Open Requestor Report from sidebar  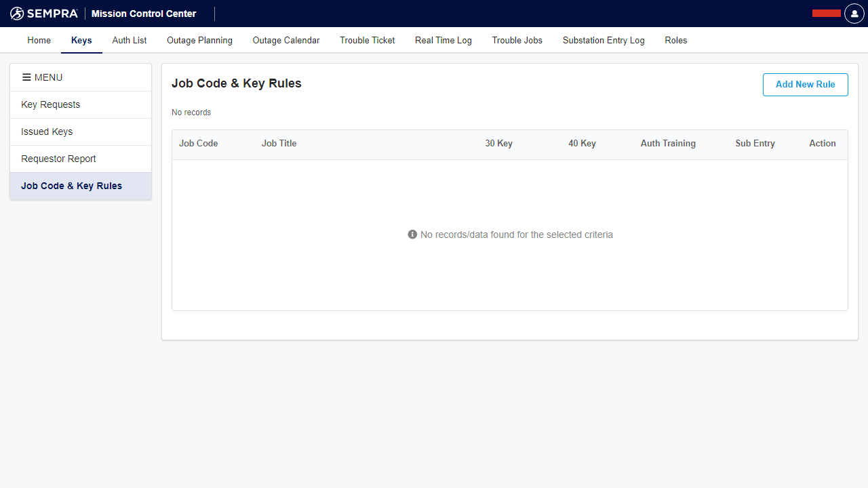pyautogui.click(x=58, y=159)
